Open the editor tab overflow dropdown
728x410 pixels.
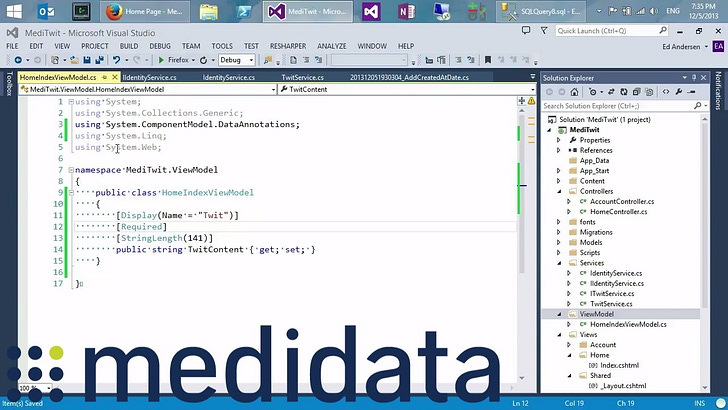point(533,77)
